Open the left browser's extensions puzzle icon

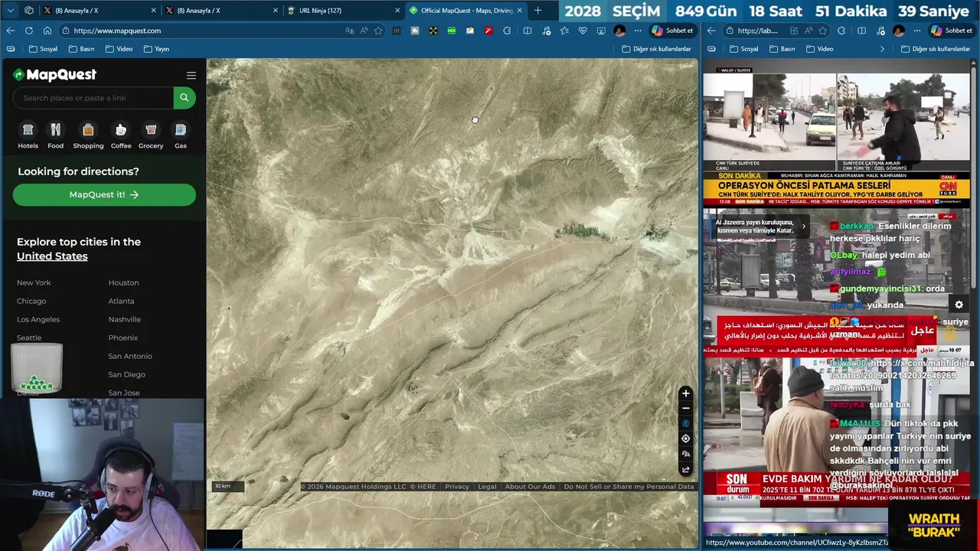[x=507, y=31]
